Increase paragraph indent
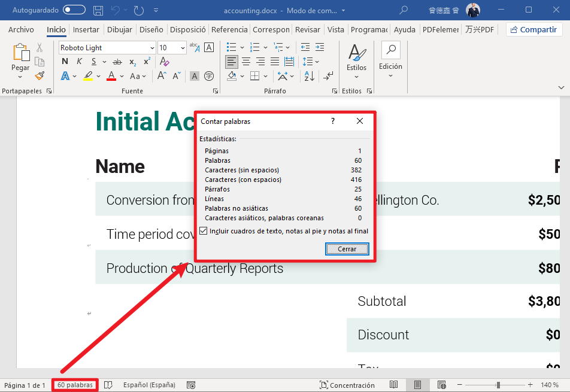This screenshot has height=392, width=570. [320, 47]
